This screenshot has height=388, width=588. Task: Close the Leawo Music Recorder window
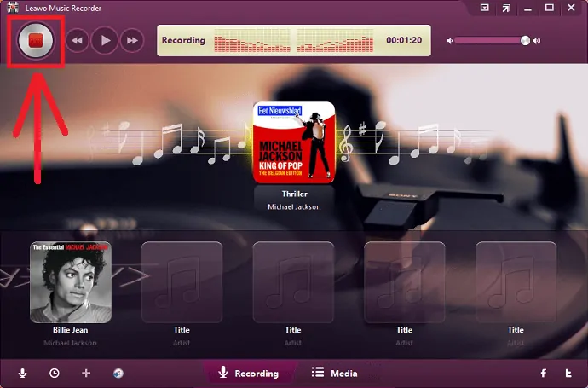pos(571,8)
